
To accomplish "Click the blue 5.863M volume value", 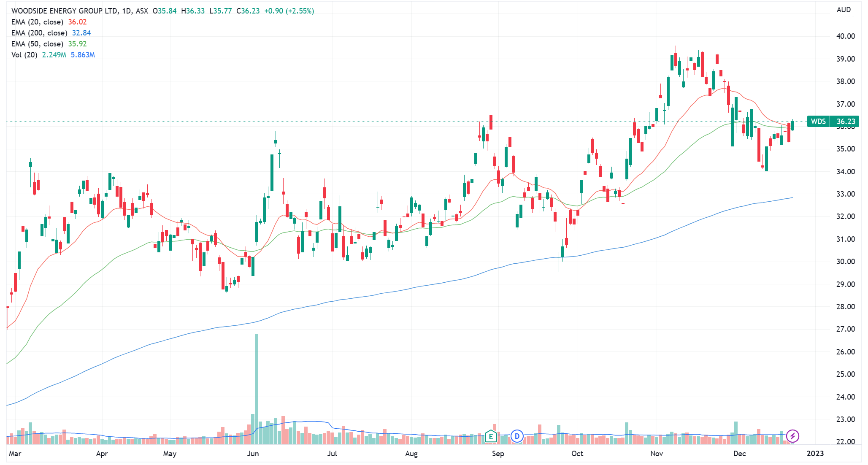I will [83, 55].
